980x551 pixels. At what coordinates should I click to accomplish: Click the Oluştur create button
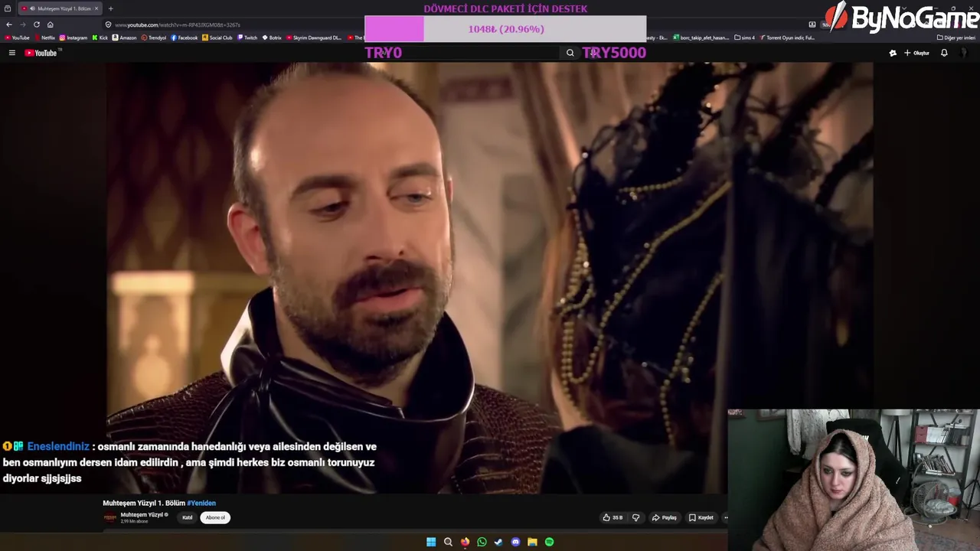pos(916,53)
